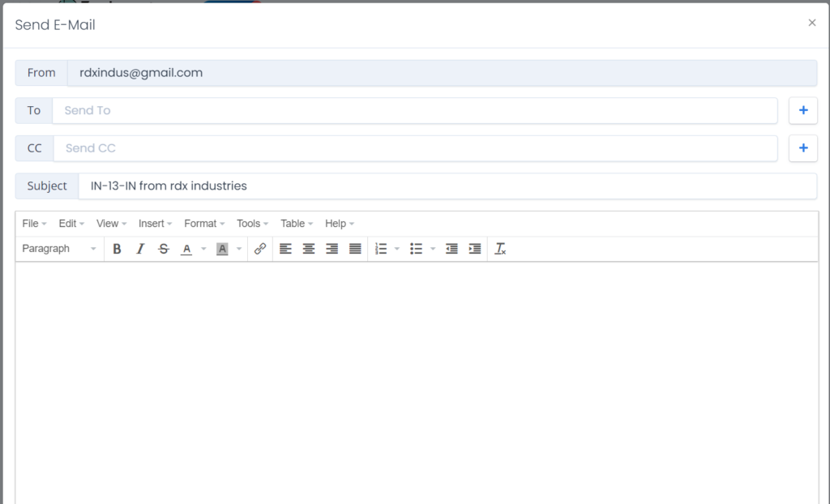The width and height of the screenshot is (830, 504).
Task: Apply strikethrough formatting
Action: tap(164, 249)
